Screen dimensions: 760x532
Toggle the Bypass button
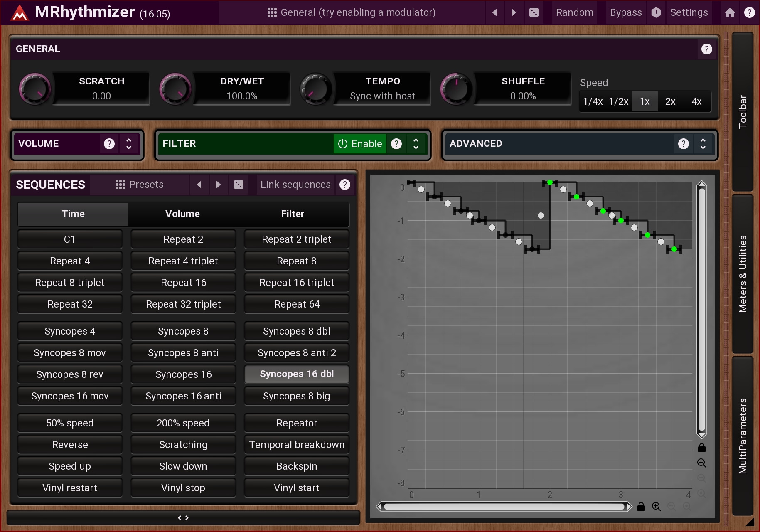(626, 12)
